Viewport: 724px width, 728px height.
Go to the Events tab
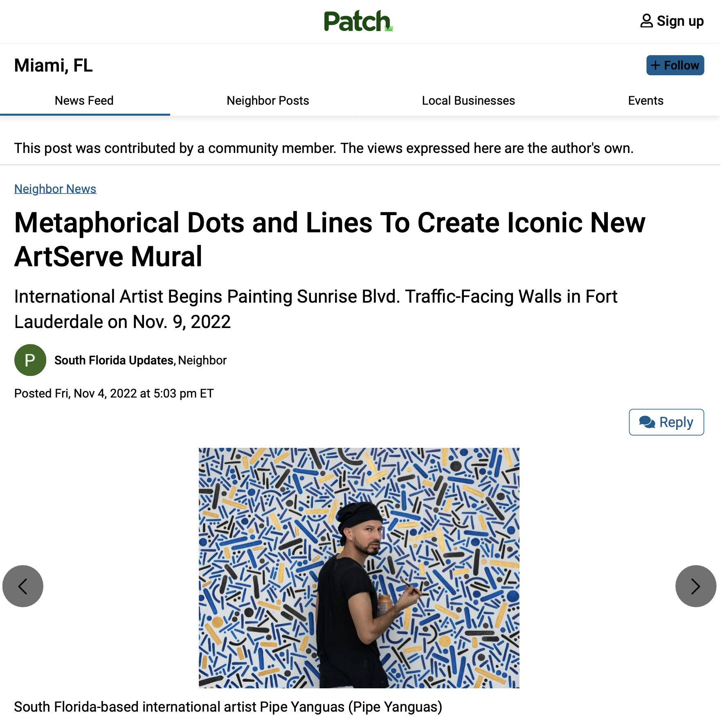pos(645,101)
